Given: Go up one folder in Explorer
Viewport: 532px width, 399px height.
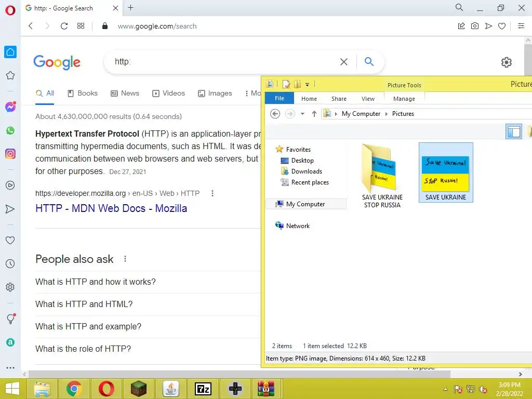Looking at the screenshot, I should tap(314, 114).
